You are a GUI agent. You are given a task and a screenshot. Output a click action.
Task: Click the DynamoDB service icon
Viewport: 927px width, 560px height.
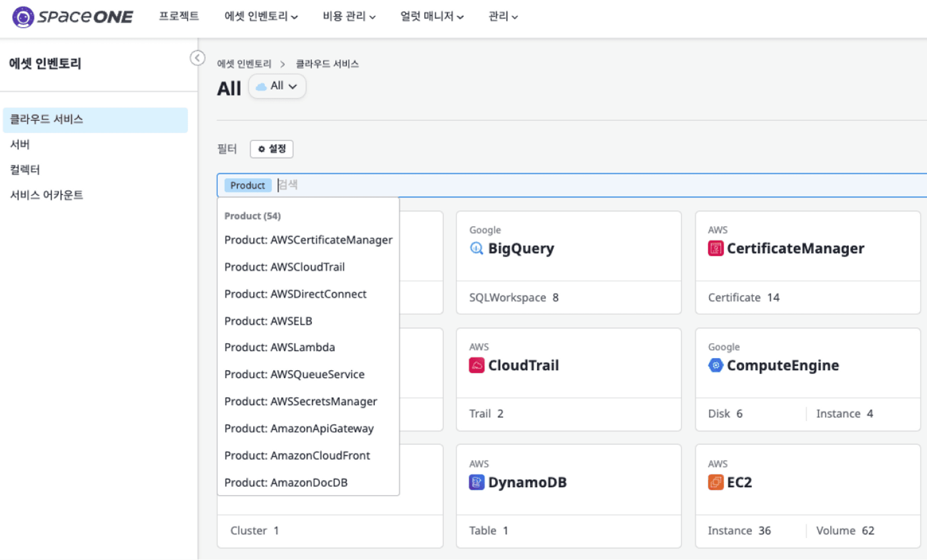pos(476,482)
